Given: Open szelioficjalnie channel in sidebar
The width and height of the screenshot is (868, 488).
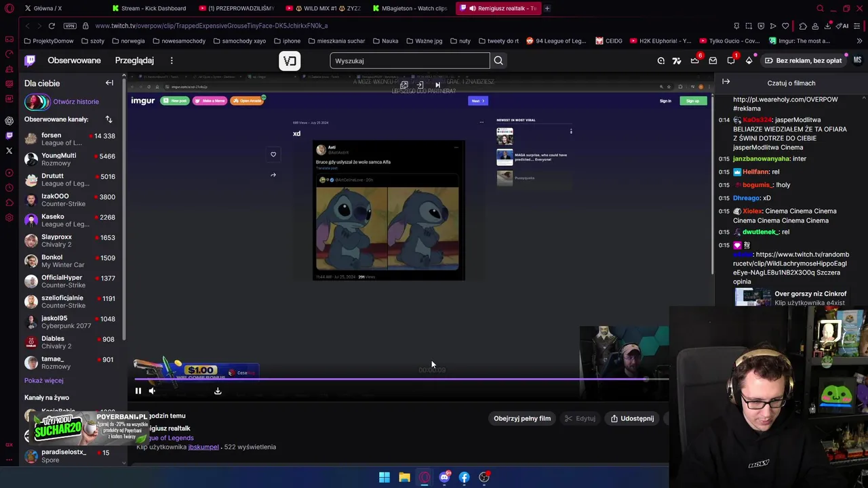Looking at the screenshot, I should [71, 302].
